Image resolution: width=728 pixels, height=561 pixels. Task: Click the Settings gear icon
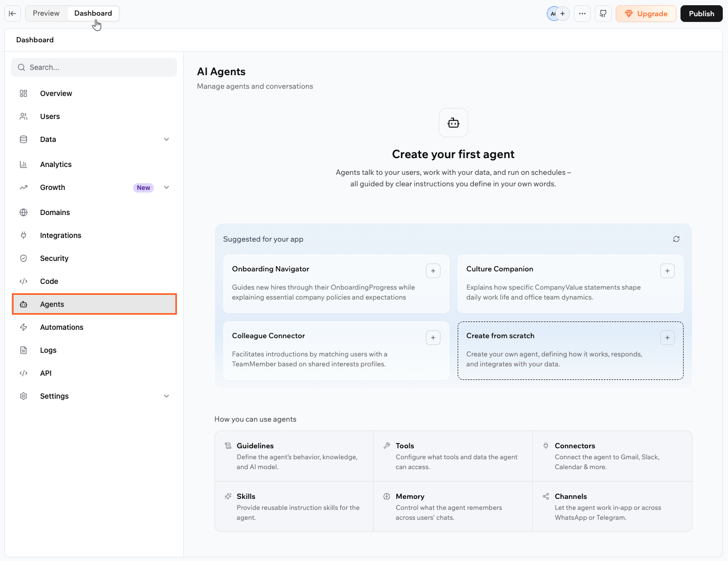tap(23, 396)
